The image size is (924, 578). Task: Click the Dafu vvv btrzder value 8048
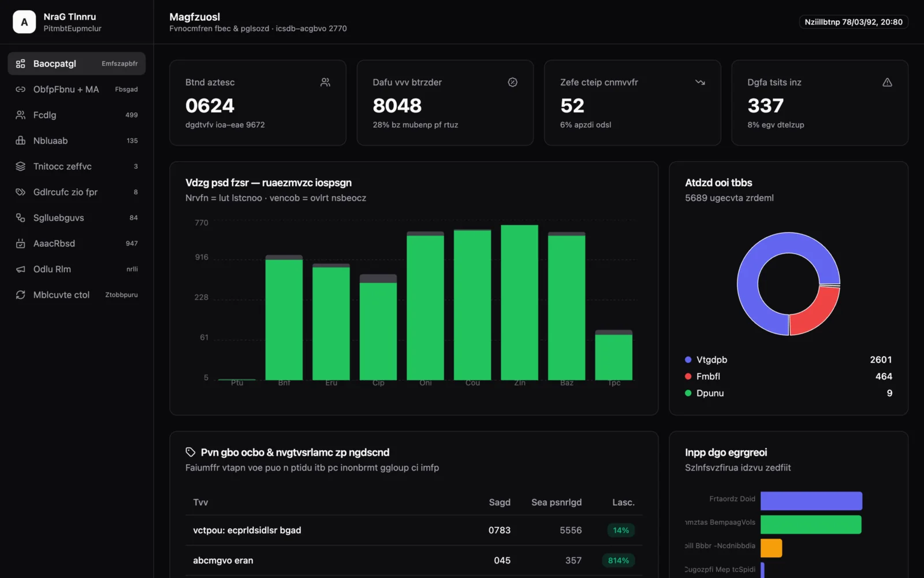pyautogui.click(x=397, y=106)
